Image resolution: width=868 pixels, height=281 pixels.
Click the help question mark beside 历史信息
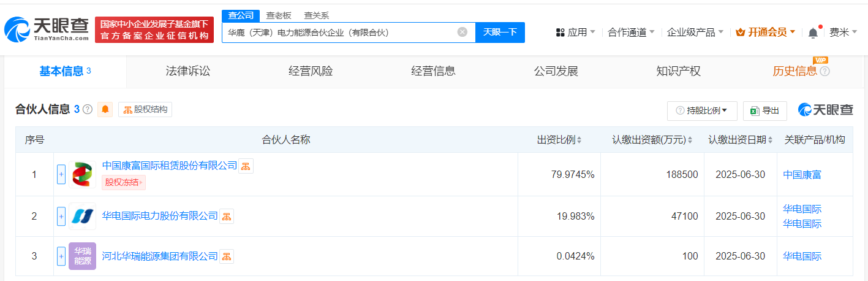click(825, 71)
